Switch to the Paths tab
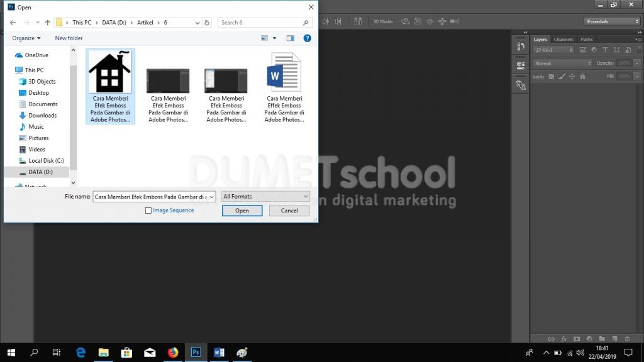Image resolution: width=644 pixels, height=362 pixels. [587, 40]
